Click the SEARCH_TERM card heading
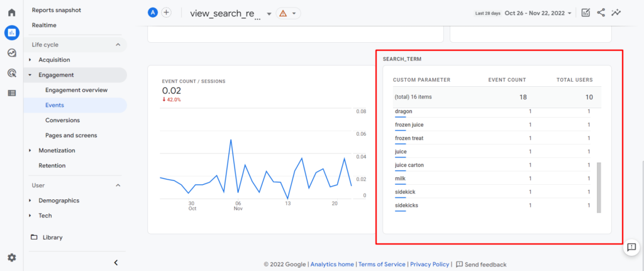644x271 pixels. click(x=402, y=59)
